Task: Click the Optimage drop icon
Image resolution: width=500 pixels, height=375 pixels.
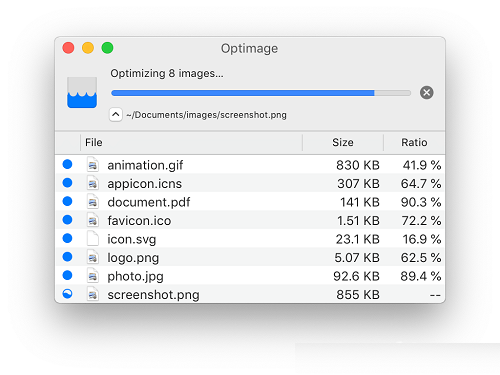Action: pos(82,92)
